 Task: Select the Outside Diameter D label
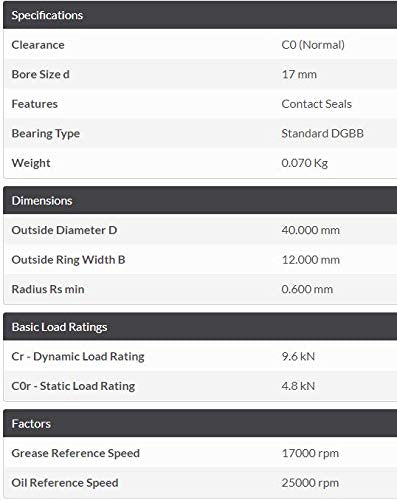(64, 230)
